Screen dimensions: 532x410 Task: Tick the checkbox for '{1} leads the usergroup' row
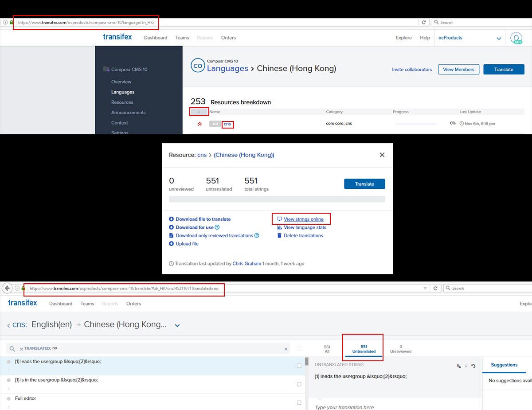click(x=299, y=366)
